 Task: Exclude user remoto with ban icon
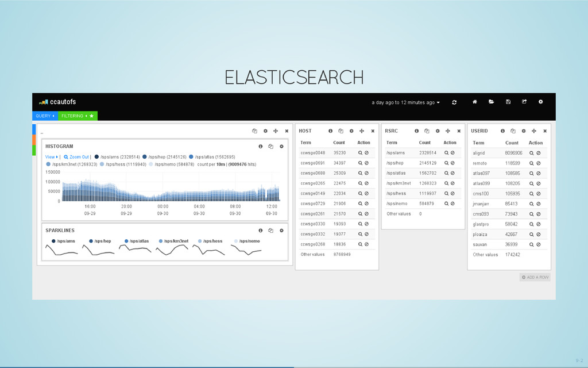point(539,163)
